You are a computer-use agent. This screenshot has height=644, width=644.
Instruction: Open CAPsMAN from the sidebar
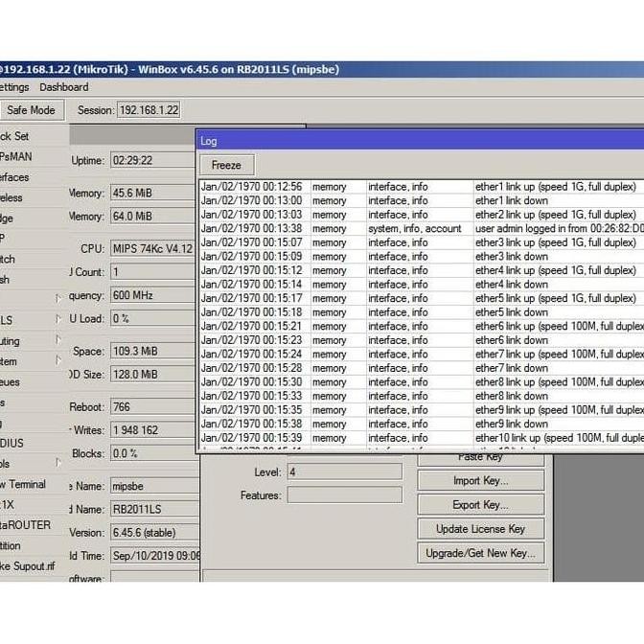[x=16, y=157]
